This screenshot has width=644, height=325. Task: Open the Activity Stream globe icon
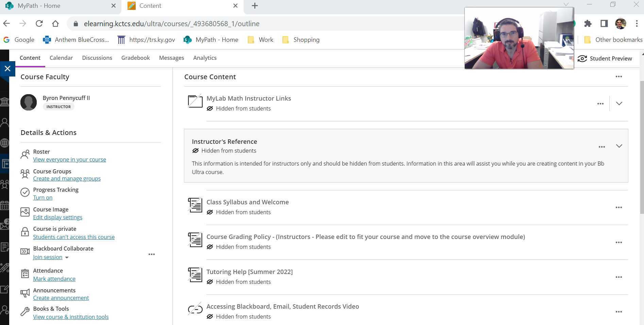tap(5, 143)
